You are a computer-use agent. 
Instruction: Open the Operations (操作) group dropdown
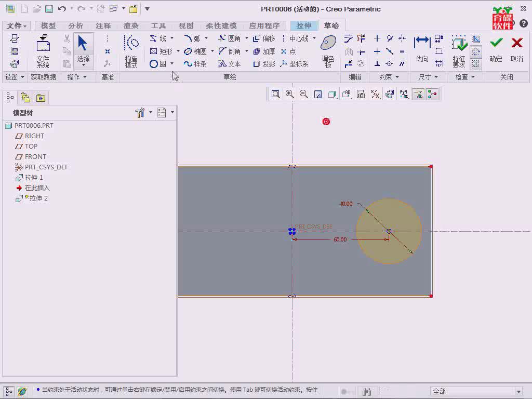[x=77, y=77]
